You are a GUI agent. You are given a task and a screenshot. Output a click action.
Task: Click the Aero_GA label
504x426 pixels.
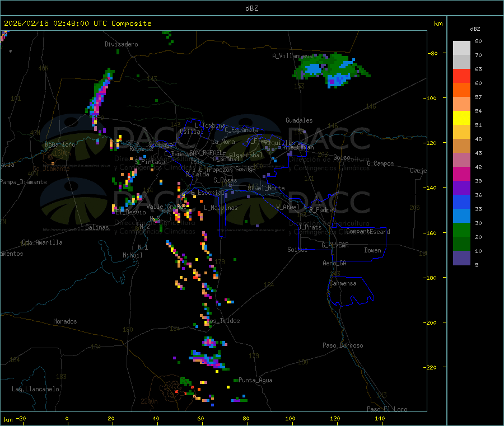(x=335, y=264)
